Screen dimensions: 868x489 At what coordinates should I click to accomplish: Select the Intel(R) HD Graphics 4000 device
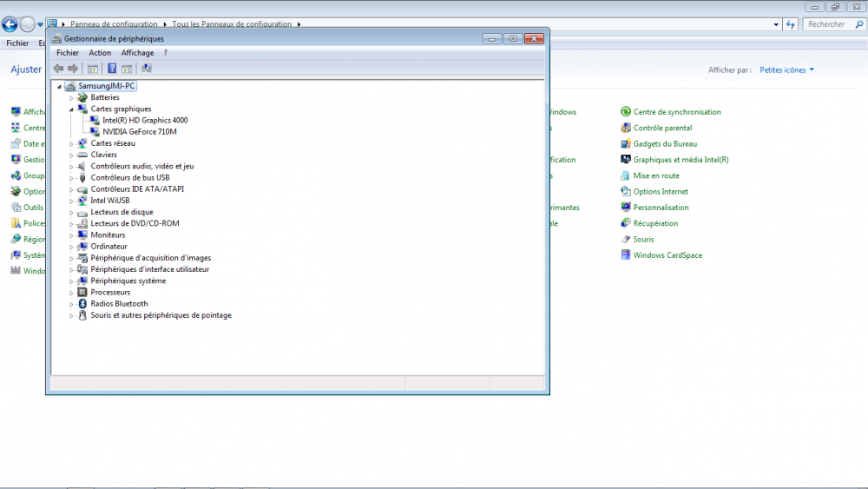(x=145, y=120)
